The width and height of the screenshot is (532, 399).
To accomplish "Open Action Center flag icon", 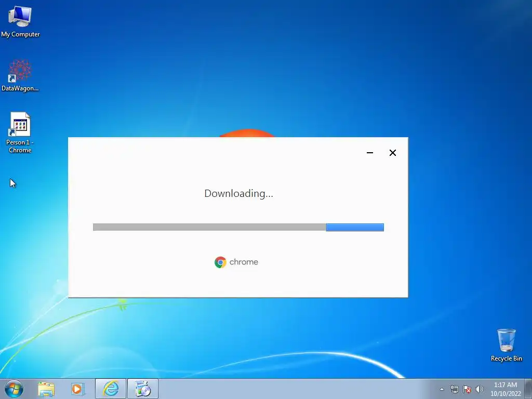I will click(467, 389).
